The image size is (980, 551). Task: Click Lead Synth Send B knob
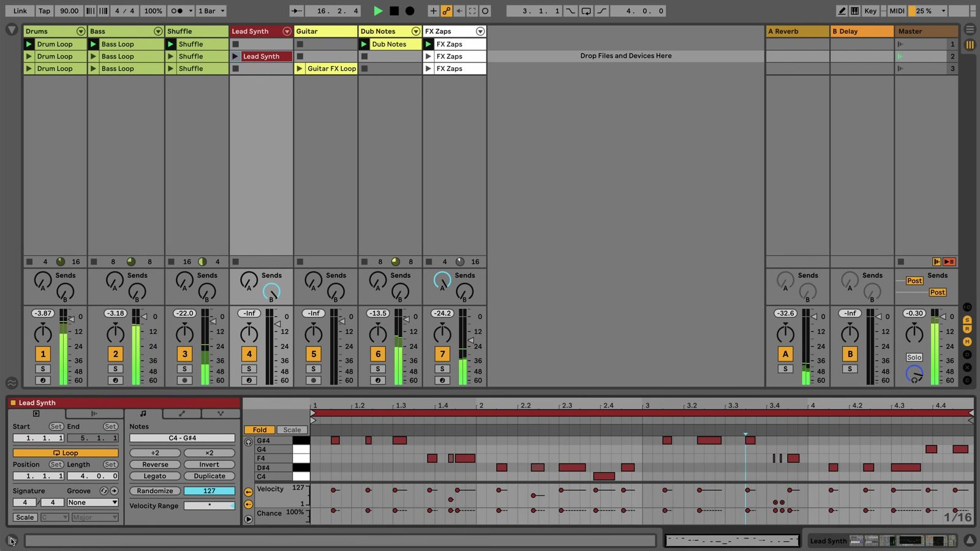(271, 292)
